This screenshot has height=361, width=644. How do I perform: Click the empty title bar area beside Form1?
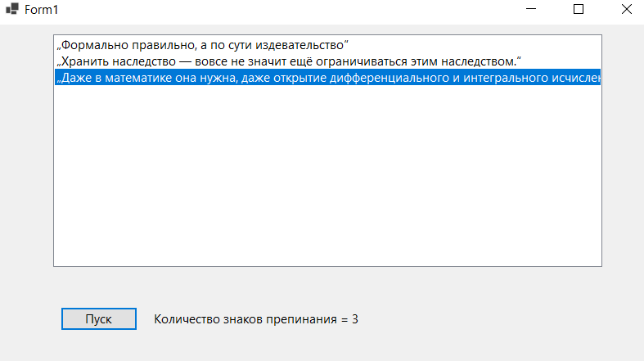tap(287, 10)
